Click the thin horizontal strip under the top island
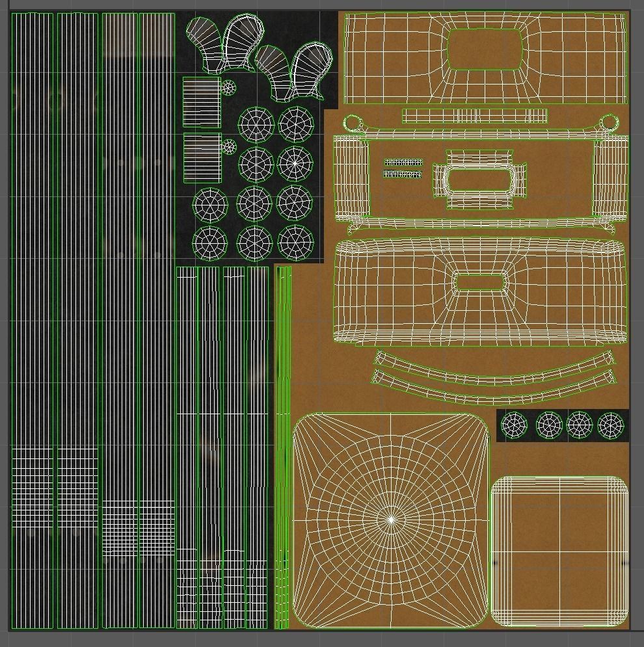 point(474,116)
